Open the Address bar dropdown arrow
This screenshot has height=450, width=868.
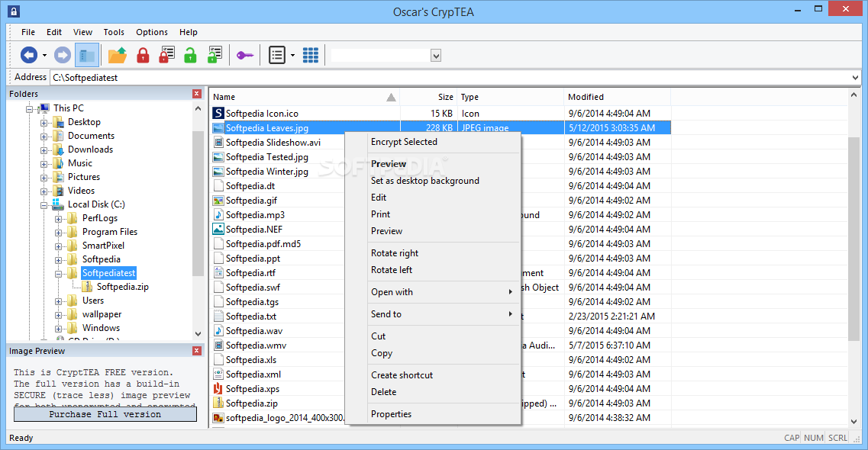pos(855,78)
